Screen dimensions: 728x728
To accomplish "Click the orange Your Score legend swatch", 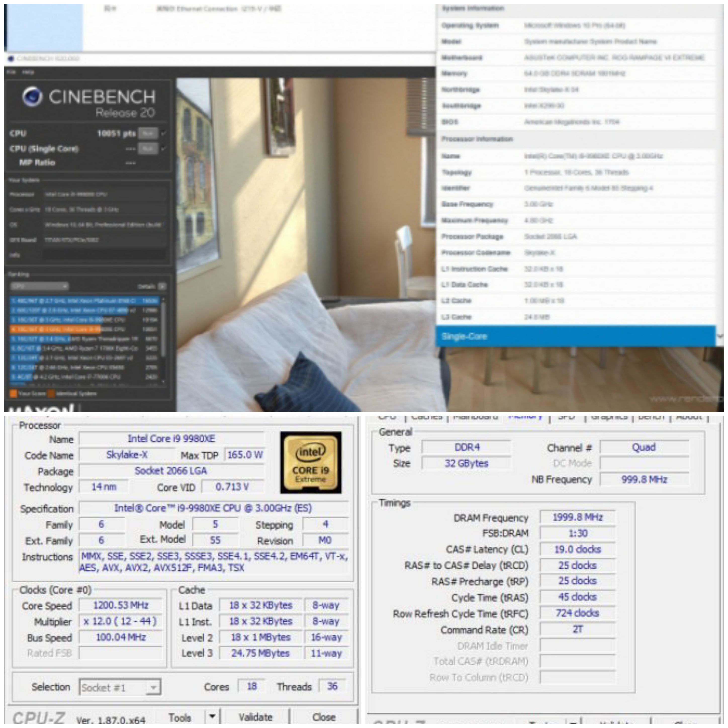I will pos(13,393).
